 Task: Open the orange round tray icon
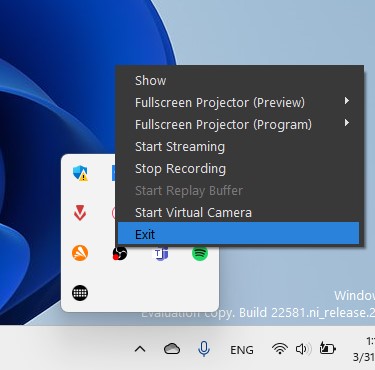click(80, 253)
